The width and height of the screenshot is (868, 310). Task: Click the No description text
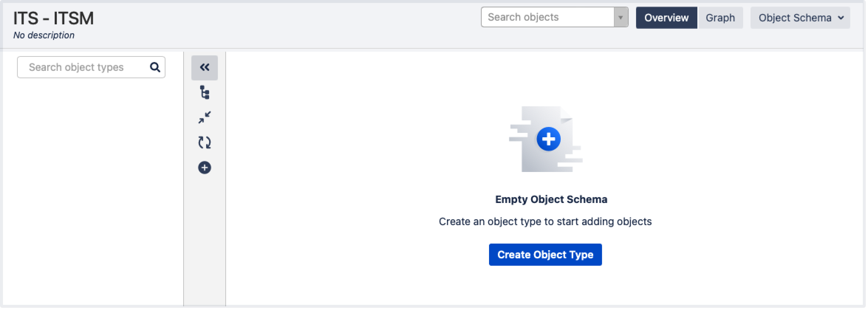click(x=44, y=35)
